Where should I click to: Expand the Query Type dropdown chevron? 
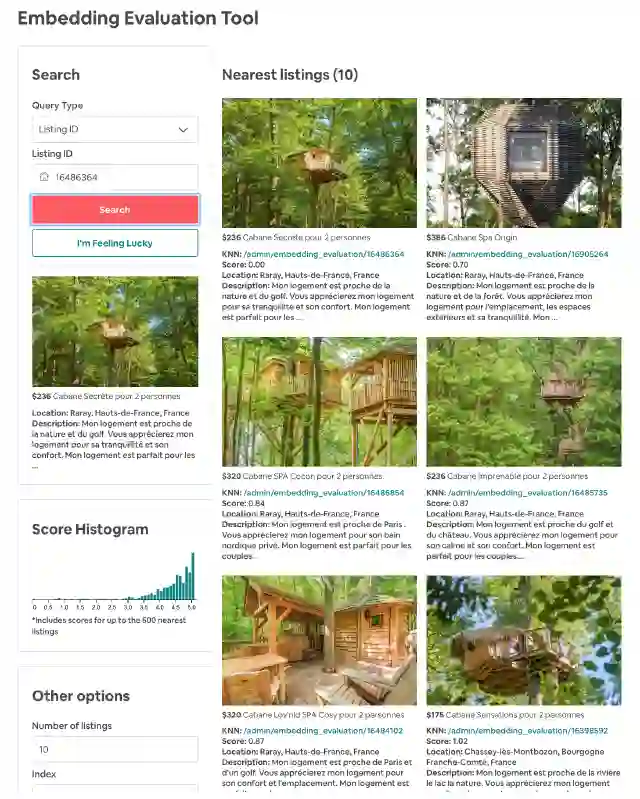[183, 129]
